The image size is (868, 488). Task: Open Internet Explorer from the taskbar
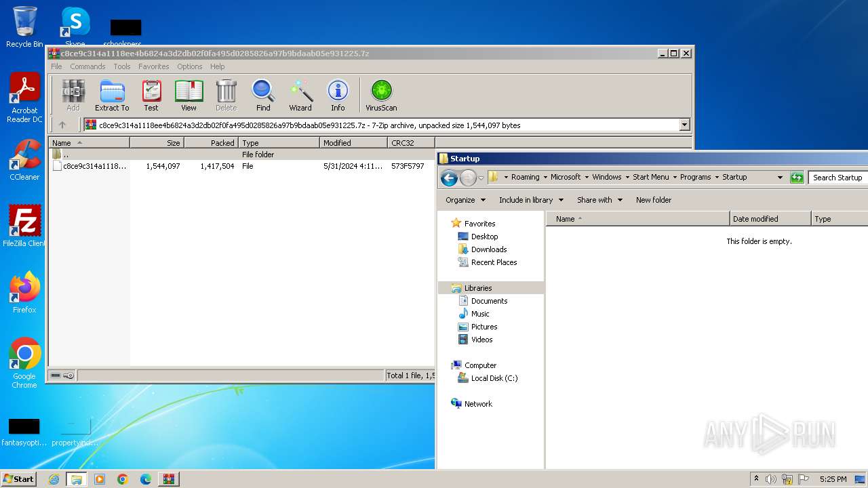point(54,479)
